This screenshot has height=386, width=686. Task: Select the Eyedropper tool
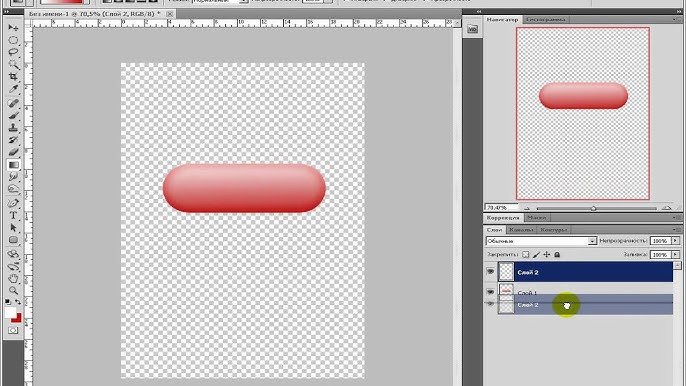tap(13, 90)
